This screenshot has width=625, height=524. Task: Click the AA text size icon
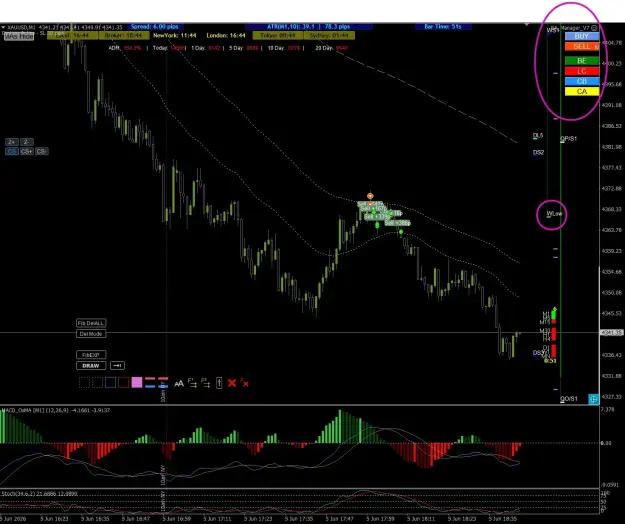coord(179,383)
